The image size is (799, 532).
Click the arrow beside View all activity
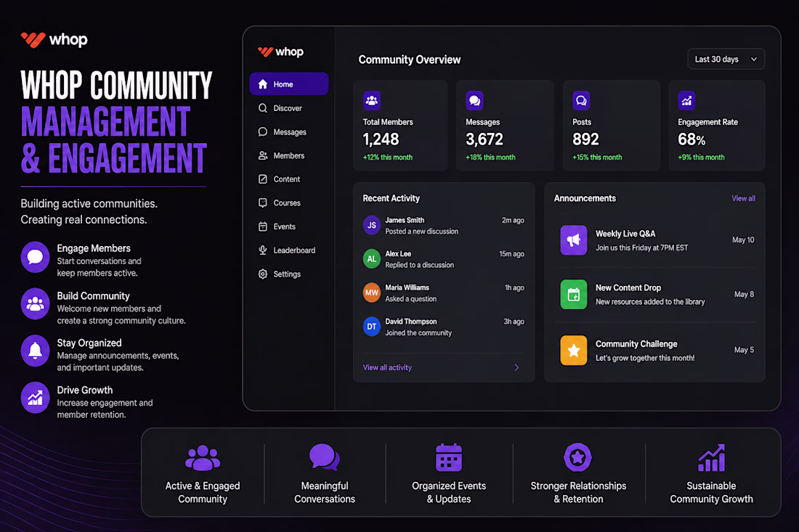[516, 367]
